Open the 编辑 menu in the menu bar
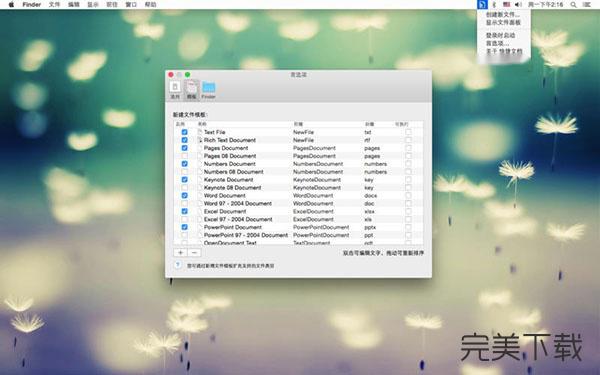The image size is (600, 375). (x=73, y=5)
